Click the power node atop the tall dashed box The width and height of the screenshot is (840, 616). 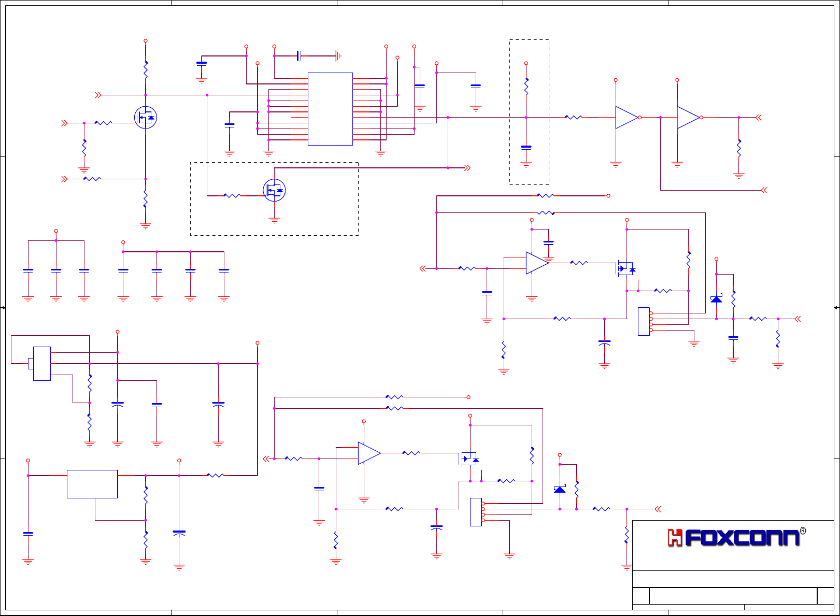(526, 63)
